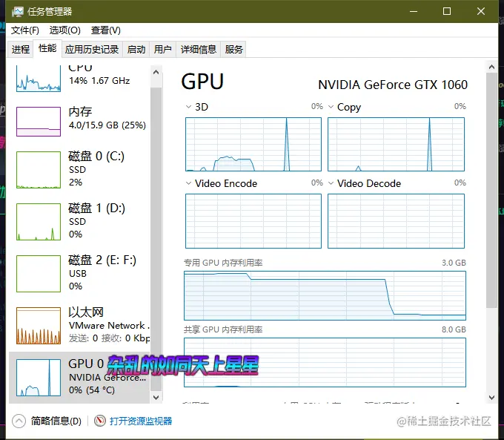Open the Video Encode engine dropdown chevron

pyautogui.click(x=188, y=183)
